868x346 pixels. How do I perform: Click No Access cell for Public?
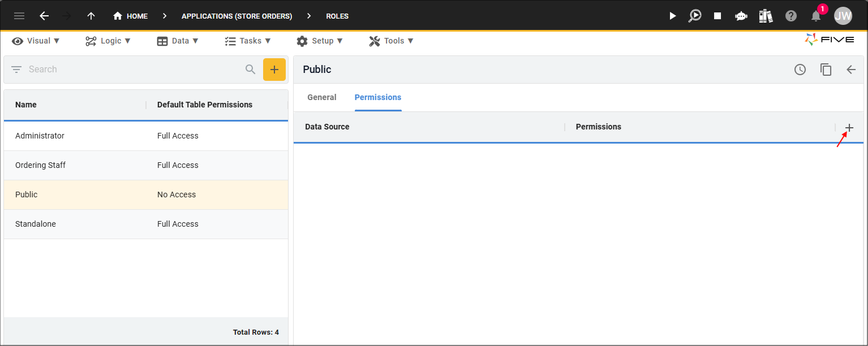tap(177, 194)
